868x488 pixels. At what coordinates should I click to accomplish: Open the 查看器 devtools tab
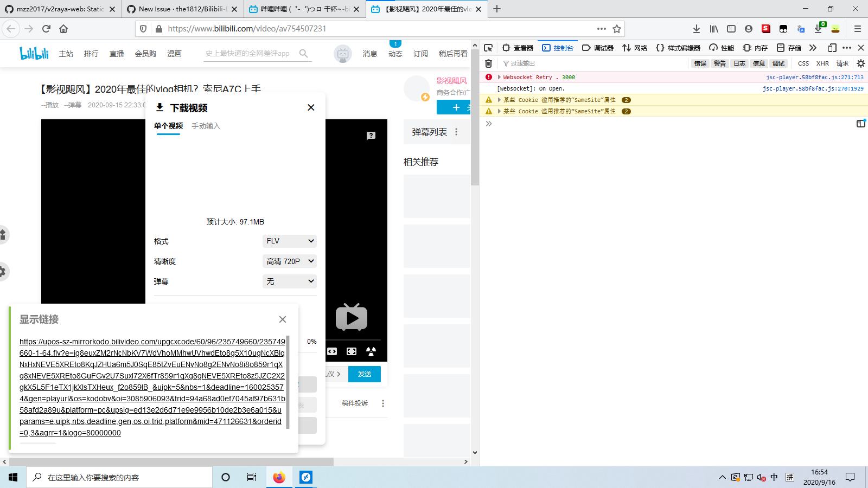tap(518, 48)
